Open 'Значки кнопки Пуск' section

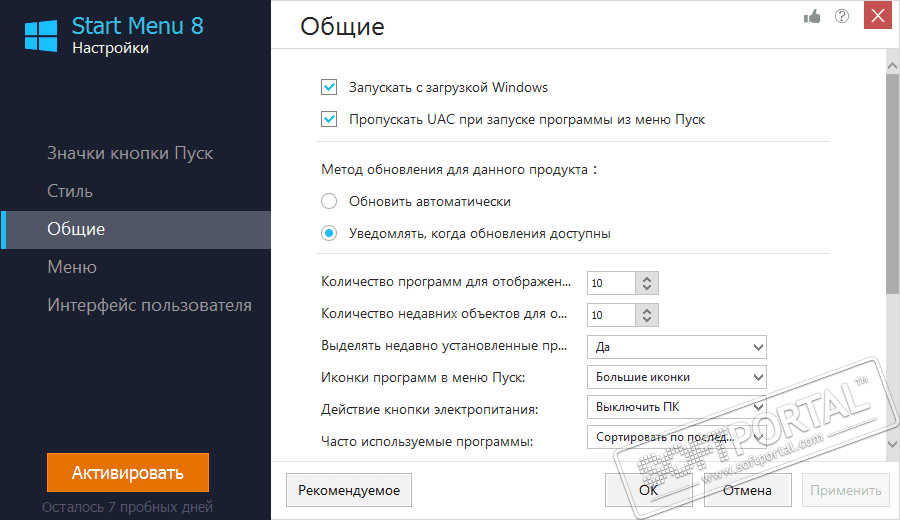(x=130, y=153)
